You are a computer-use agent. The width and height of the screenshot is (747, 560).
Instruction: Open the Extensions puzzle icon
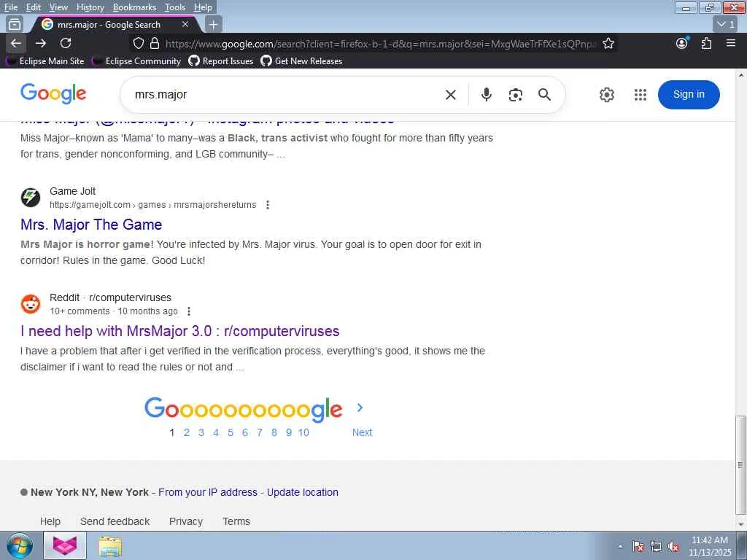point(706,43)
